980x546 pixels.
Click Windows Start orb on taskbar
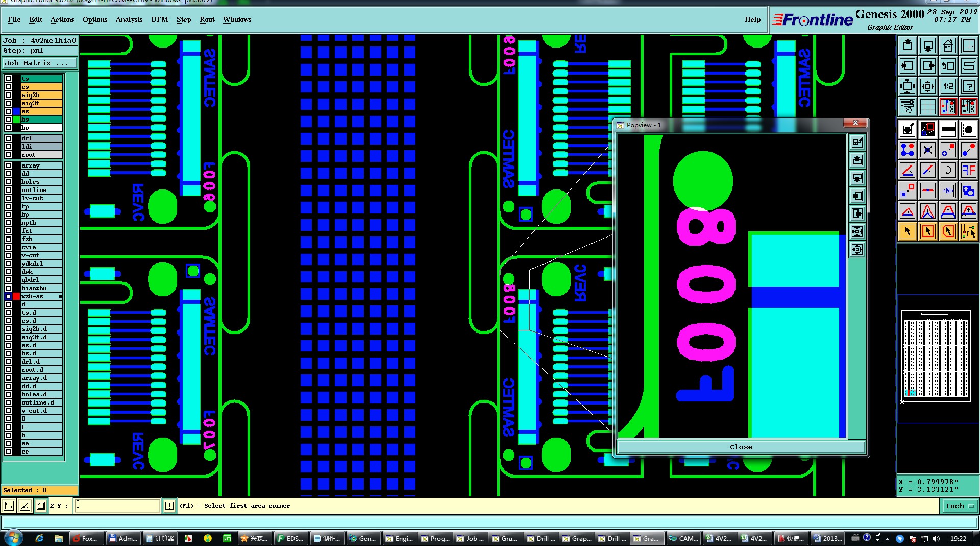(x=13, y=538)
